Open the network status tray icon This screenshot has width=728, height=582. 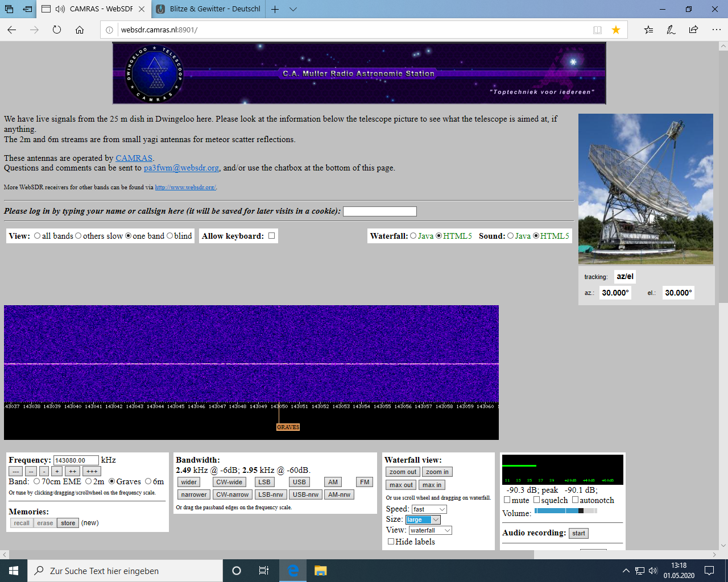[640, 571]
